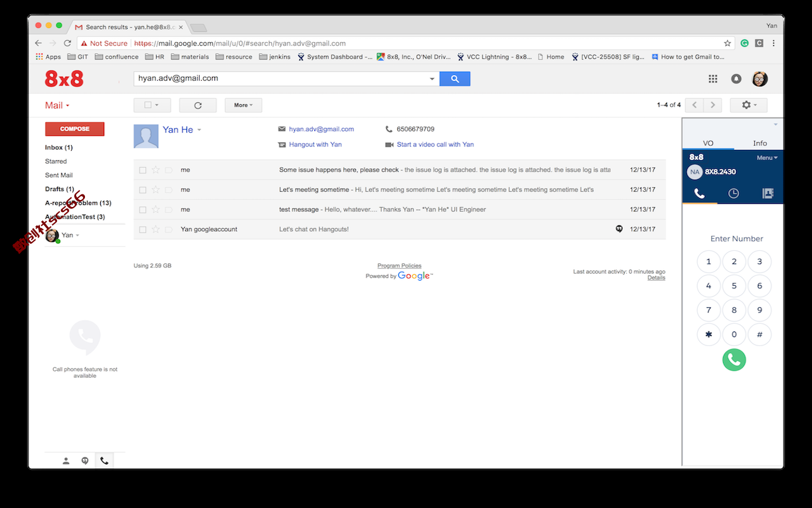Image resolution: width=812 pixels, height=508 pixels.
Task: Click the Enter Number field
Action: pos(737,239)
